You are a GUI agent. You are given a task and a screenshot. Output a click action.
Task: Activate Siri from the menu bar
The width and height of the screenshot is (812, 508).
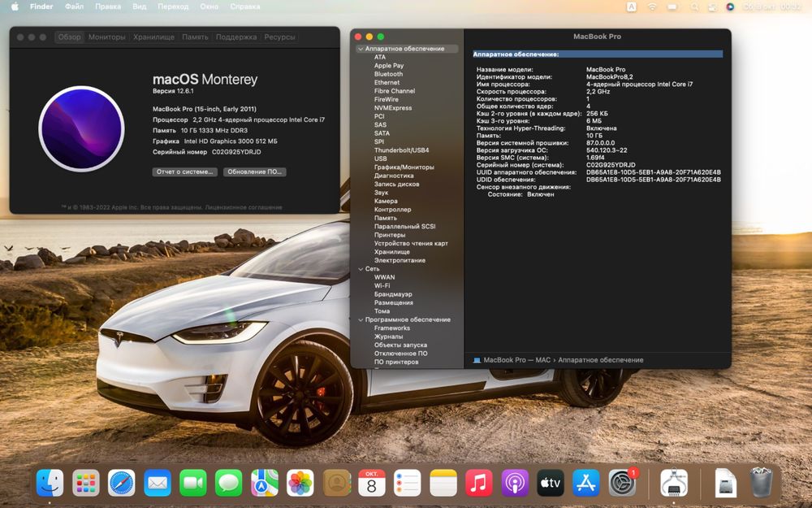tap(730, 7)
